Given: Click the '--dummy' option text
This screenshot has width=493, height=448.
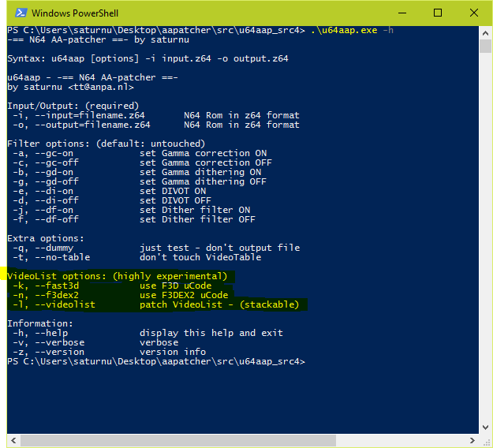Looking at the screenshot, I should pyautogui.click(x=54, y=248).
